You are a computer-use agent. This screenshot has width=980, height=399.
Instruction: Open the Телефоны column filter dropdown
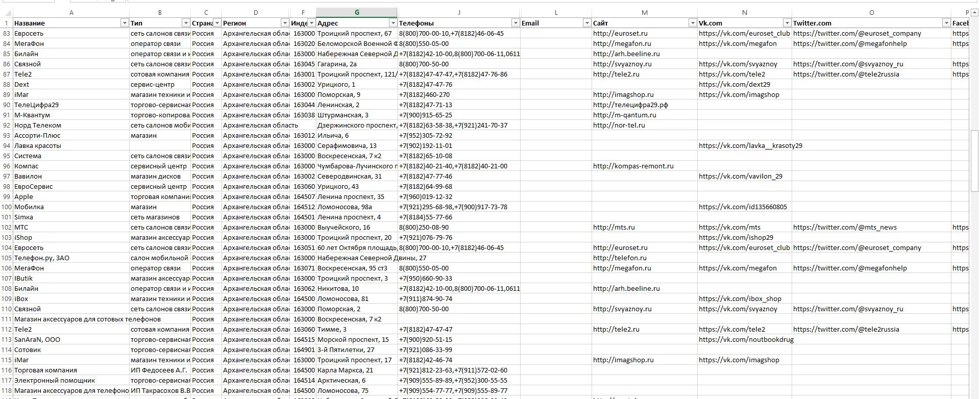[516, 23]
